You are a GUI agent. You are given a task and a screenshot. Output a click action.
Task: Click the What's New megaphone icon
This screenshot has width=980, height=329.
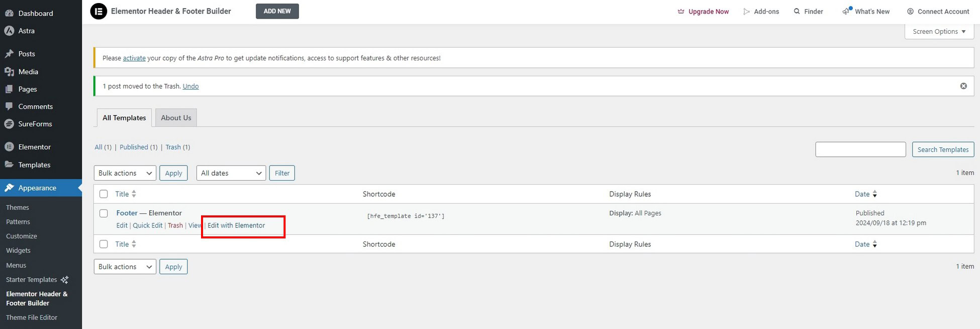[847, 11]
